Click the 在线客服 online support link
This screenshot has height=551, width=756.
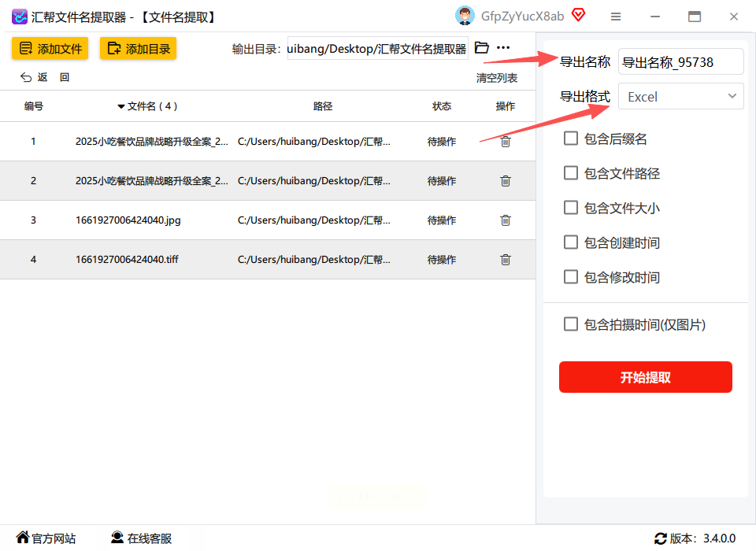point(141,538)
